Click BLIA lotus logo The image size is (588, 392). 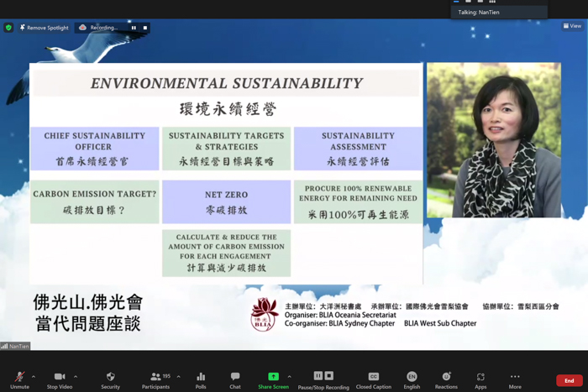coord(265,314)
